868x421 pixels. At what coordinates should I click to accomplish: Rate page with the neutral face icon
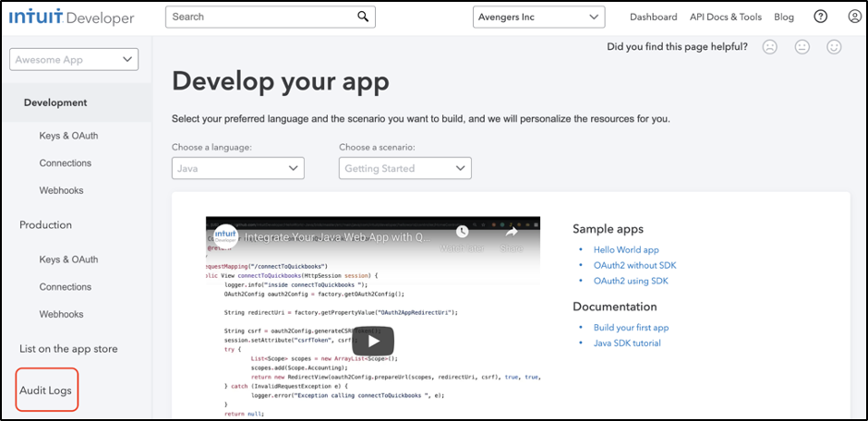802,47
